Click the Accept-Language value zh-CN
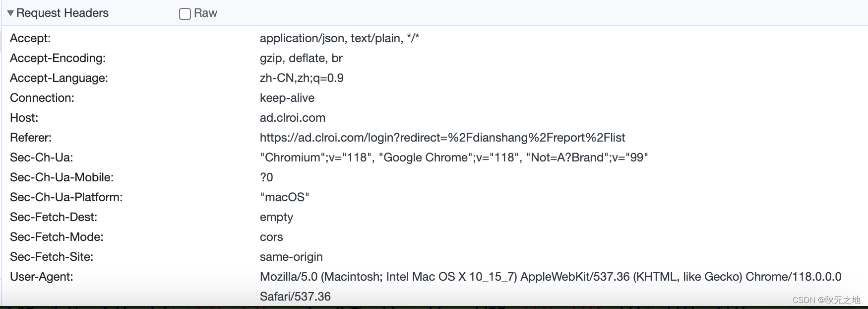 [x=302, y=78]
